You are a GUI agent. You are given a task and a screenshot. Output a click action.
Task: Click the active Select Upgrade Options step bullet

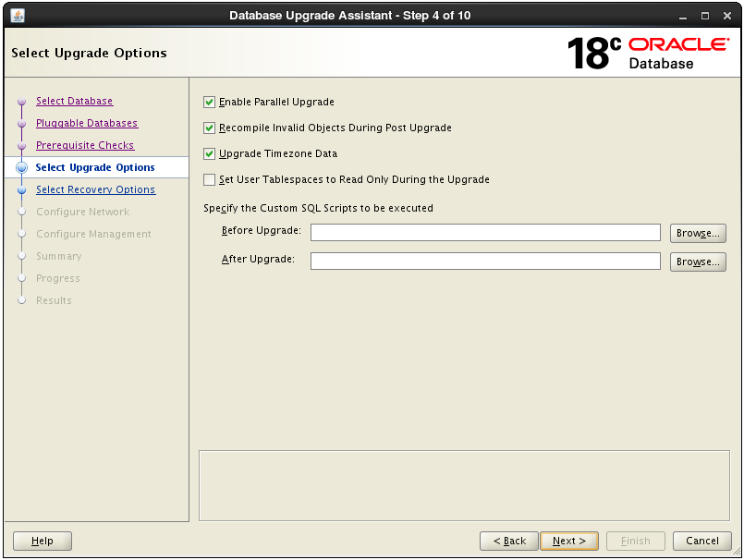[x=22, y=168]
